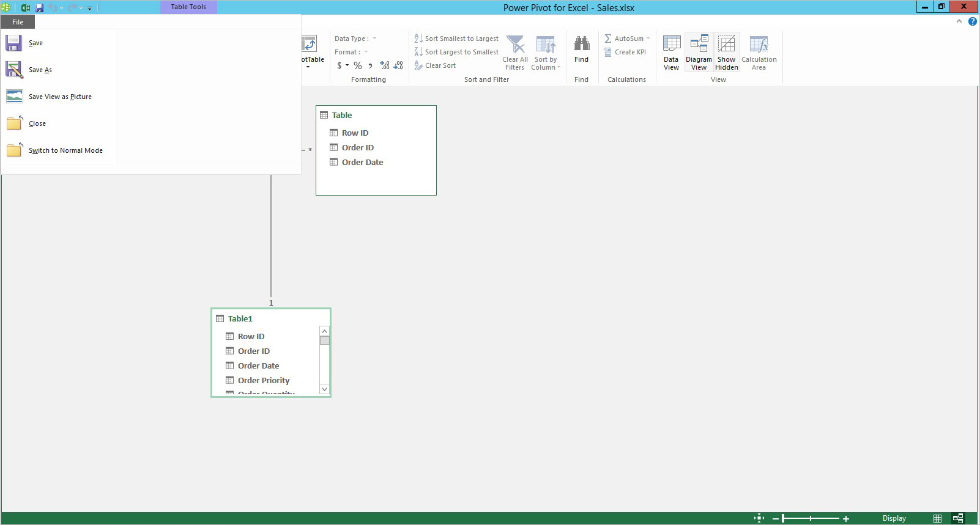Screen dimensions: 980x525
Task: Apply percent format style
Action: click(x=358, y=65)
